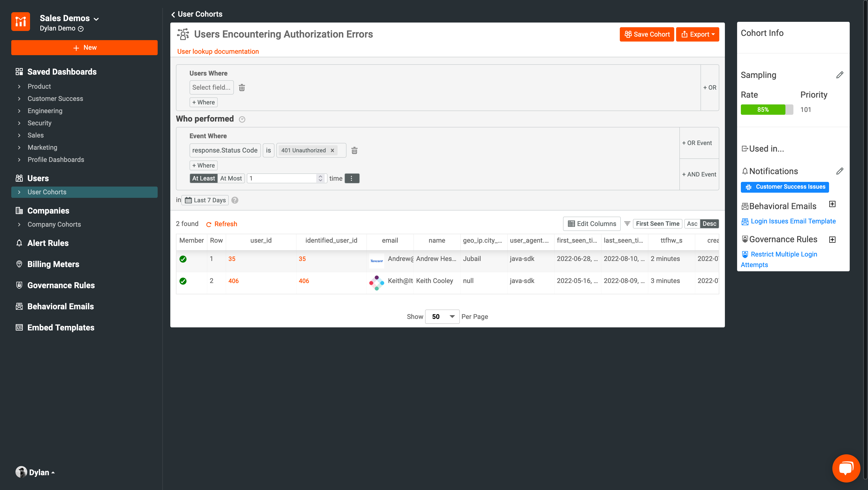Open the 50 per page dropdown
The height and width of the screenshot is (490, 868).
[442, 317]
